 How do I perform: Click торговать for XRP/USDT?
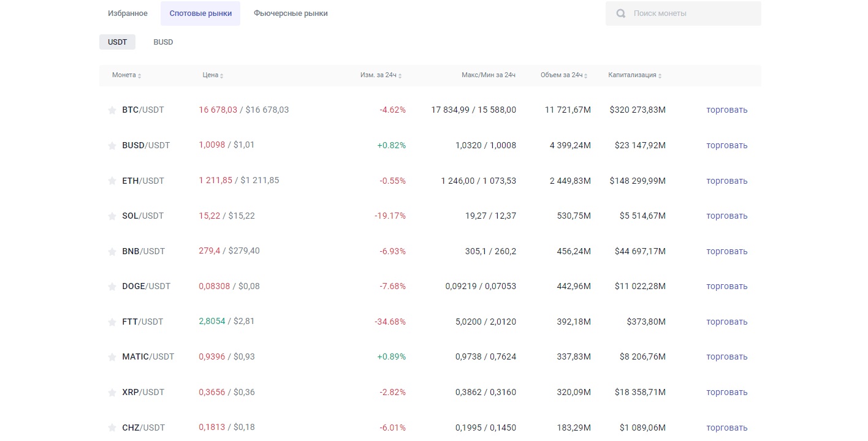click(x=726, y=393)
